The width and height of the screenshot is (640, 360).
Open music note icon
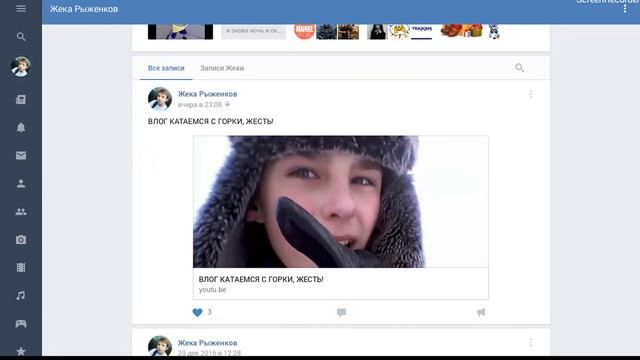21,296
